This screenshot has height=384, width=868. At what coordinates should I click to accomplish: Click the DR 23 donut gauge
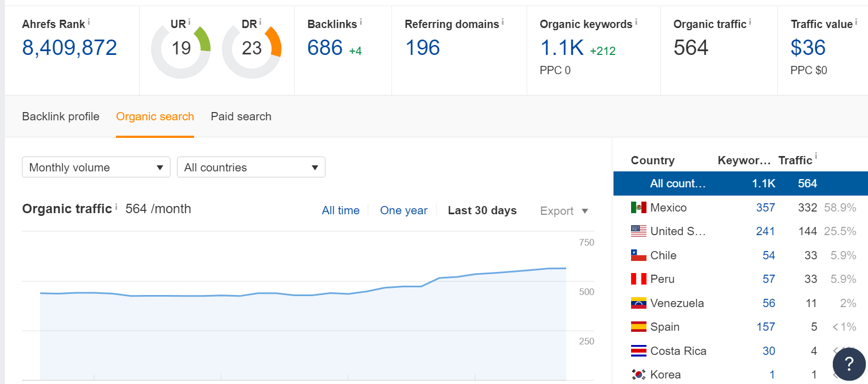252,49
